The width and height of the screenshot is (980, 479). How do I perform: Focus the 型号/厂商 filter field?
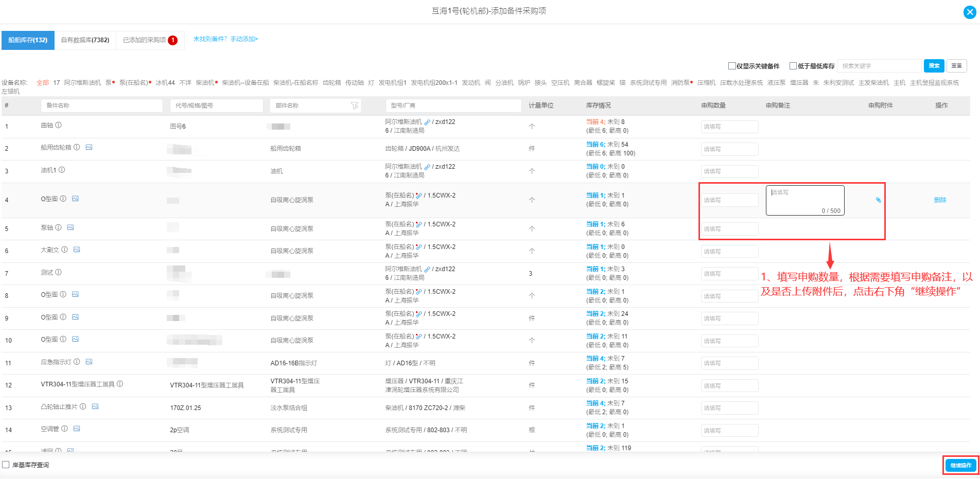[x=453, y=105]
